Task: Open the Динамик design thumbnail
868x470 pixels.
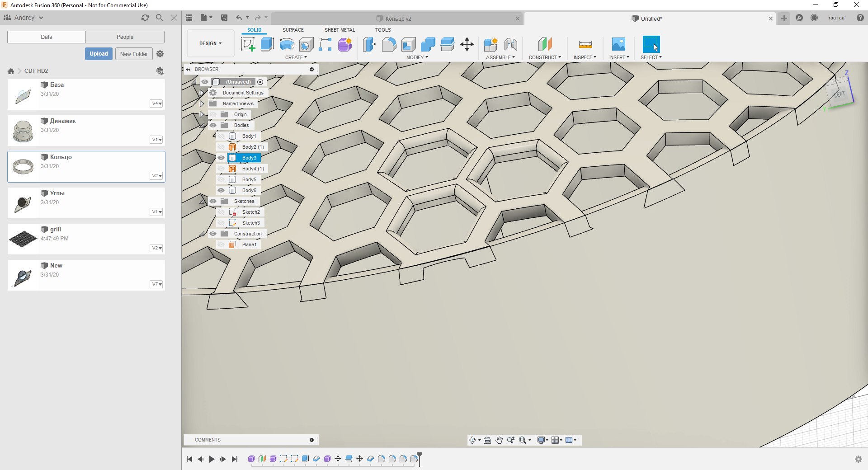Action: (x=24, y=131)
